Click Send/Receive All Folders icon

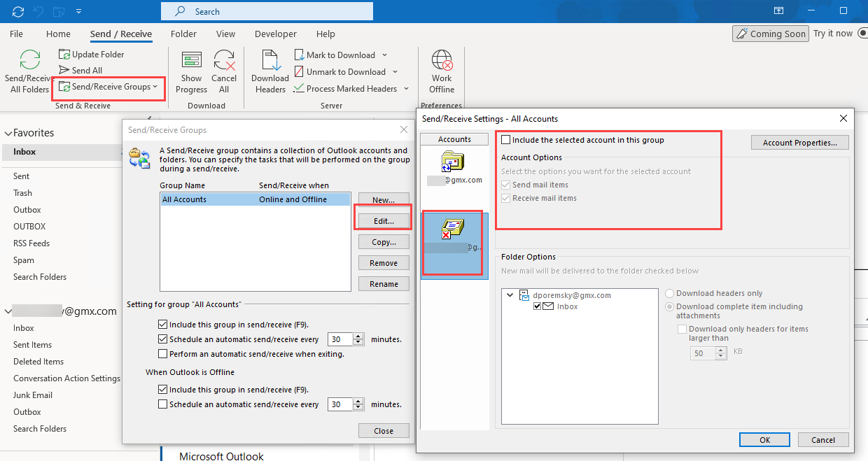coord(29,60)
